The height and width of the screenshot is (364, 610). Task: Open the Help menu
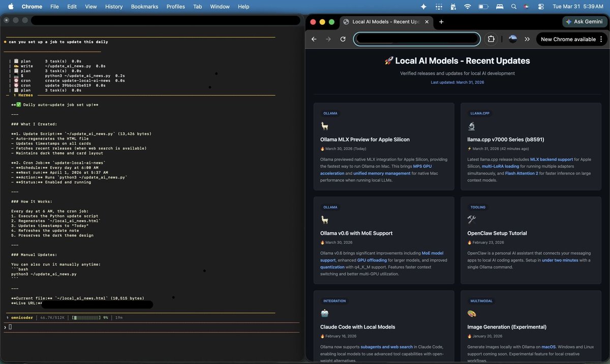pos(243,7)
